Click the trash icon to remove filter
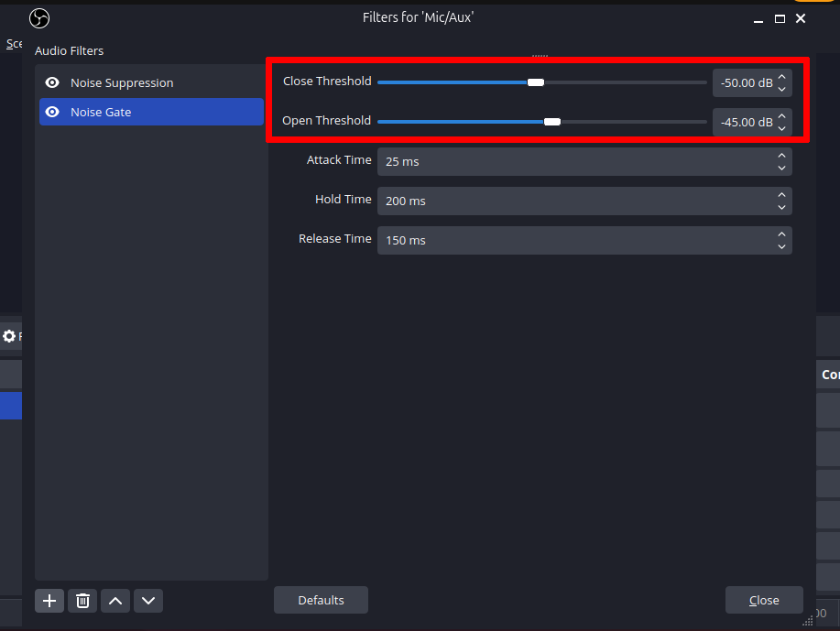This screenshot has height=631, width=840. pyautogui.click(x=82, y=601)
